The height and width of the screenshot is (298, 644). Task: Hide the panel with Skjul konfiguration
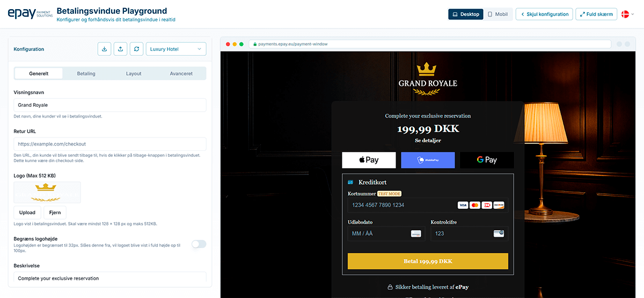[544, 14]
